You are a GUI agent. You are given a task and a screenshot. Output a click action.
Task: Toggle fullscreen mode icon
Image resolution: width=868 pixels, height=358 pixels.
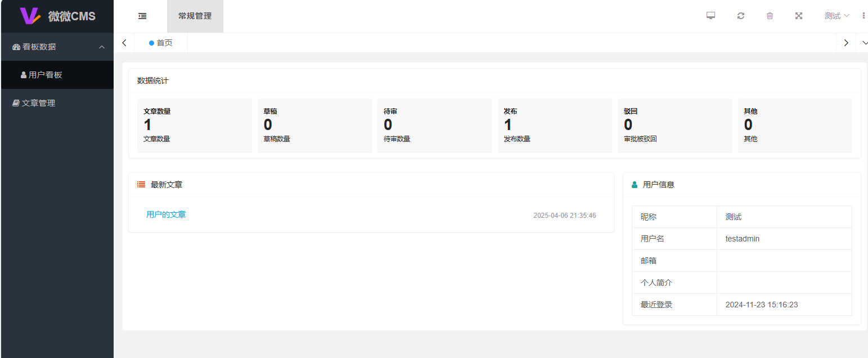[x=798, y=16]
